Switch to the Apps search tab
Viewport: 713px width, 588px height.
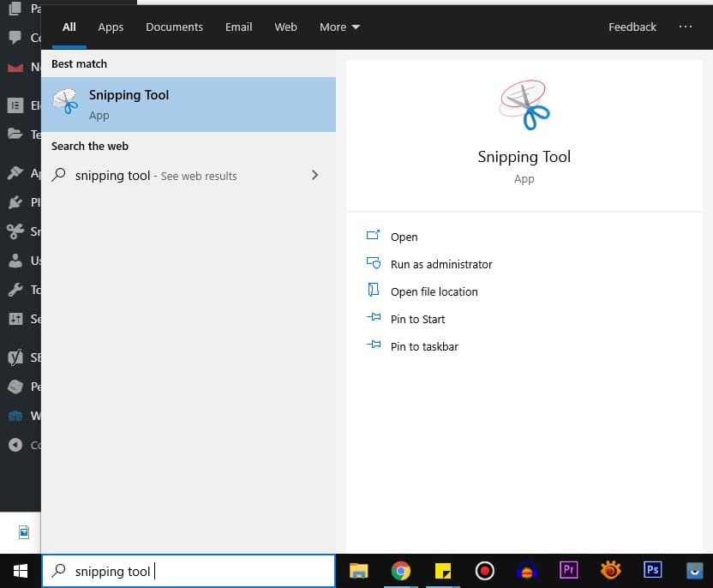111,27
